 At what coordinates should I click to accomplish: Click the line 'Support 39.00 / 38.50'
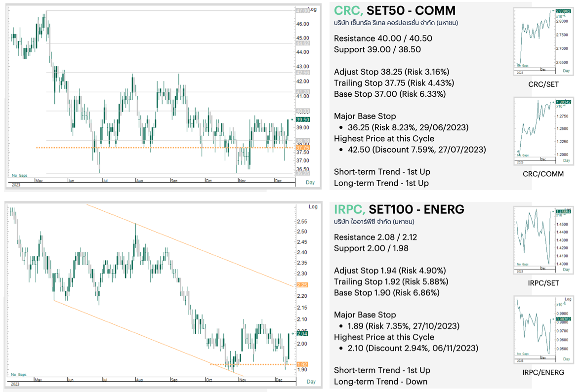(x=377, y=49)
